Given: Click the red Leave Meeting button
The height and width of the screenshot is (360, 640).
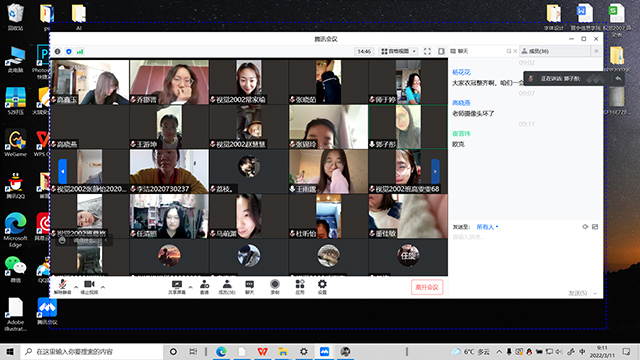Looking at the screenshot, I should 427,287.
